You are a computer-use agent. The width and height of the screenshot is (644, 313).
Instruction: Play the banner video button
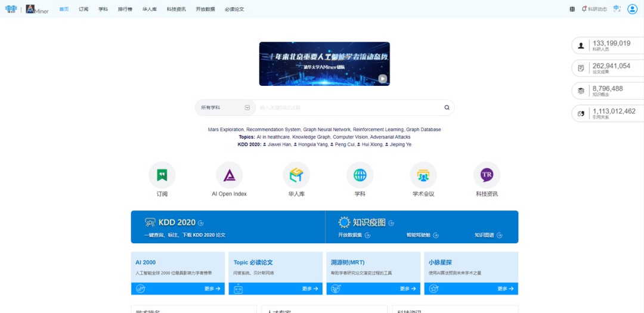[382, 79]
